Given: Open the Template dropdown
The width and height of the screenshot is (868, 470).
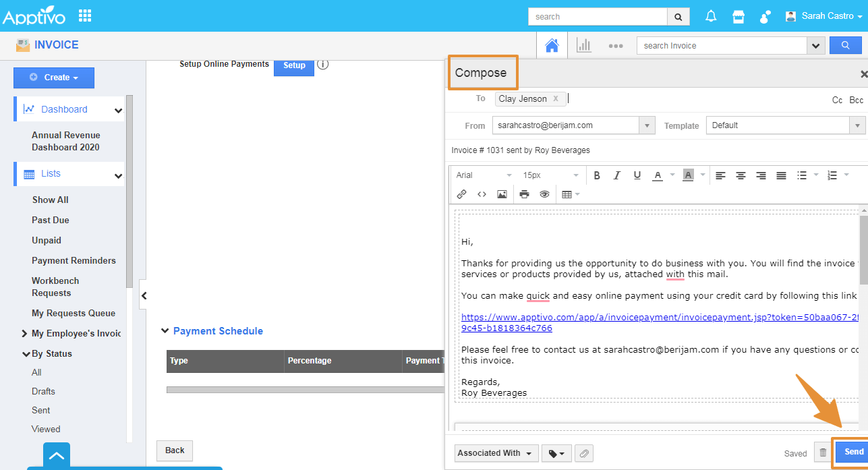Looking at the screenshot, I should [785, 125].
